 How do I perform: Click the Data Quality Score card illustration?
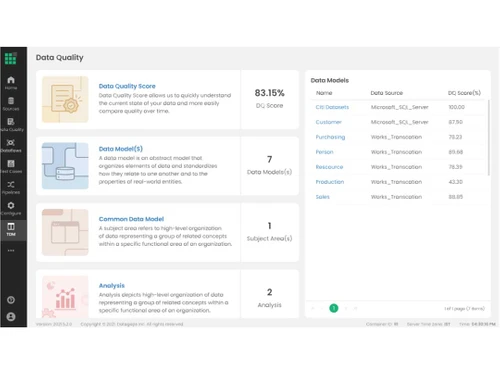65,99
